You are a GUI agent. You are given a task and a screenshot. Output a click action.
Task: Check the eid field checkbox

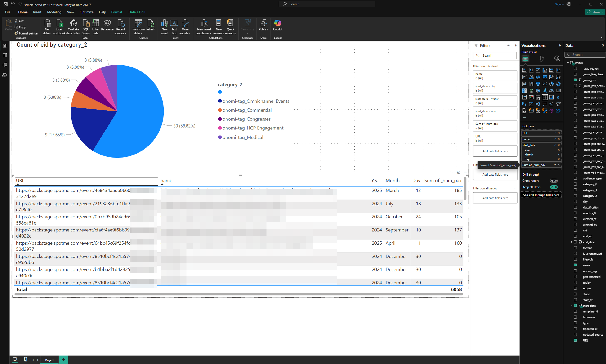click(575, 230)
